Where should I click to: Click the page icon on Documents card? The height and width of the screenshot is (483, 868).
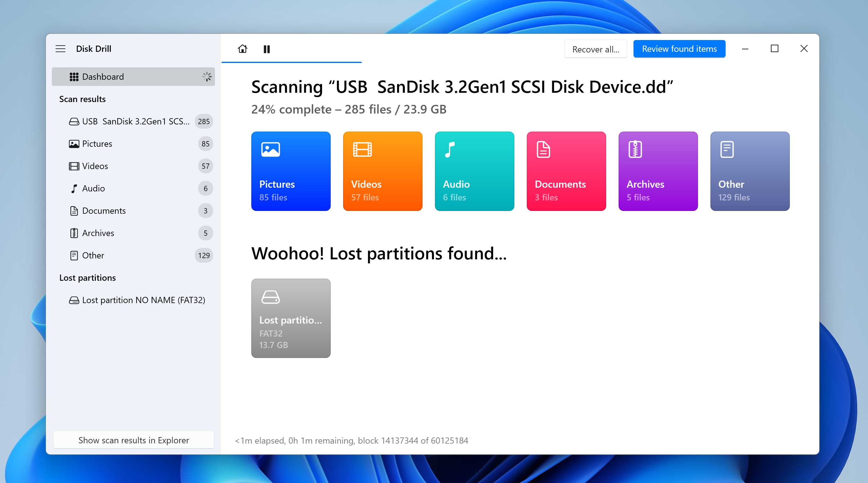click(x=543, y=149)
